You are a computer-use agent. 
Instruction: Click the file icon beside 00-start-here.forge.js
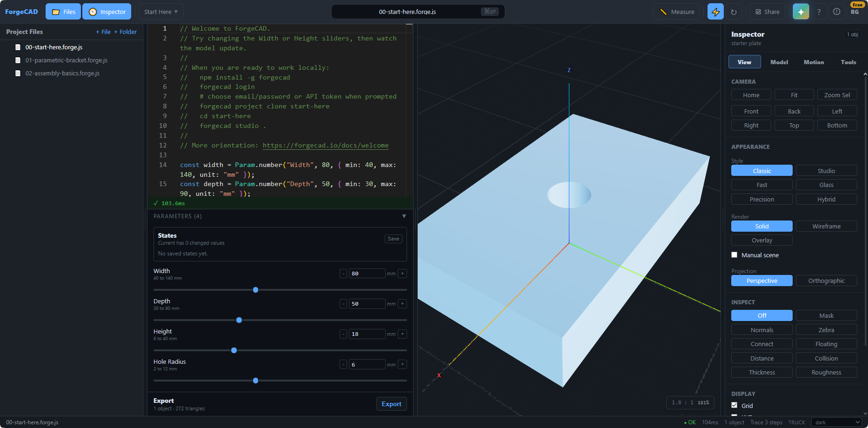tap(18, 47)
